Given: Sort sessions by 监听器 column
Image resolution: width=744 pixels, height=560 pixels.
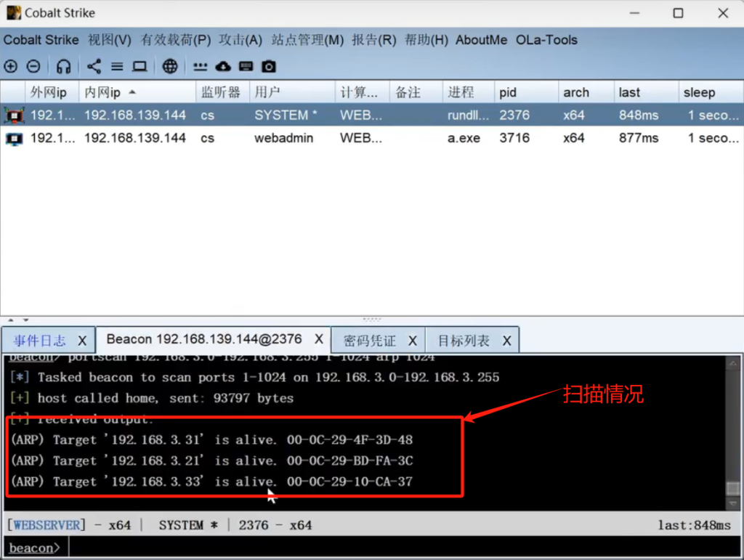Looking at the screenshot, I should click(222, 92).
